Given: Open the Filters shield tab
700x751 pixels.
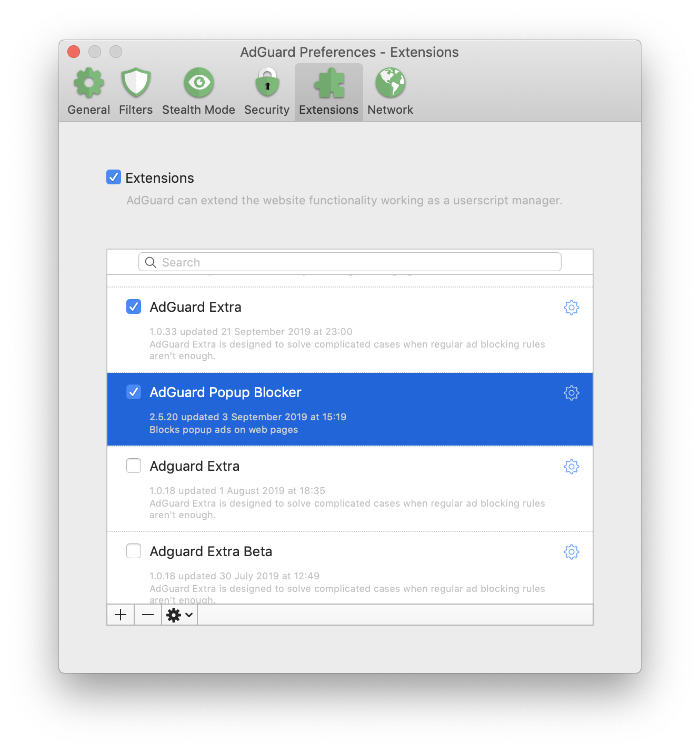Looking at the screenshot, I should pos(136,92).
